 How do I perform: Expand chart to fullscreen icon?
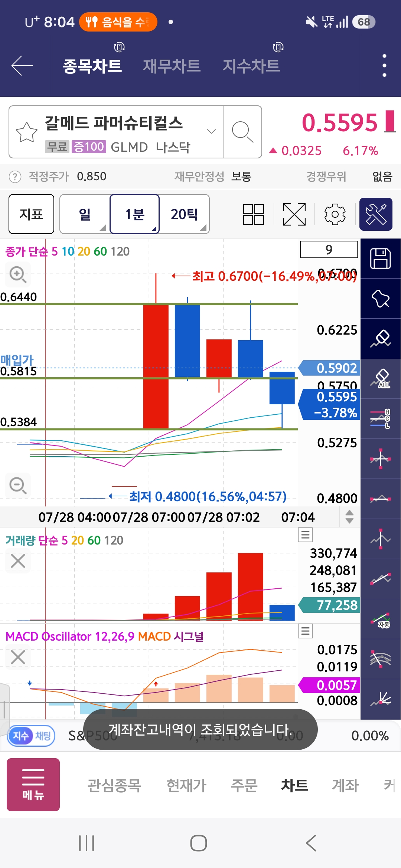coord(294,214)
